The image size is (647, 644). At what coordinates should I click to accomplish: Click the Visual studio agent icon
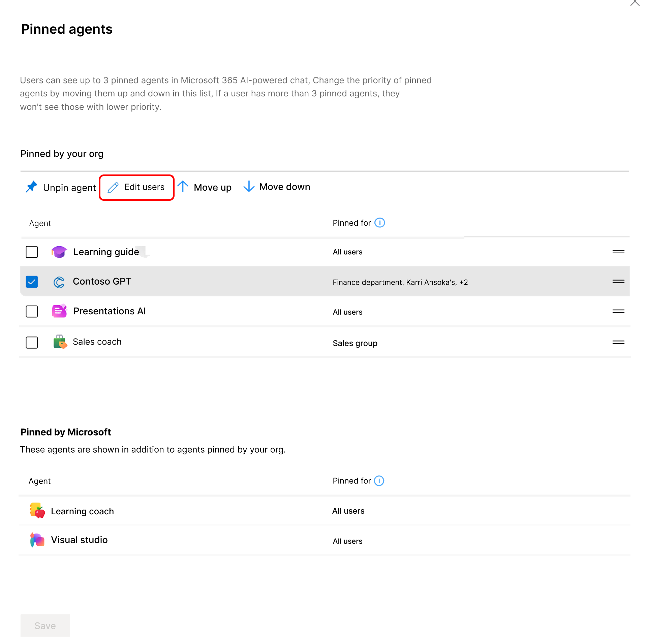tap(37, 540)
